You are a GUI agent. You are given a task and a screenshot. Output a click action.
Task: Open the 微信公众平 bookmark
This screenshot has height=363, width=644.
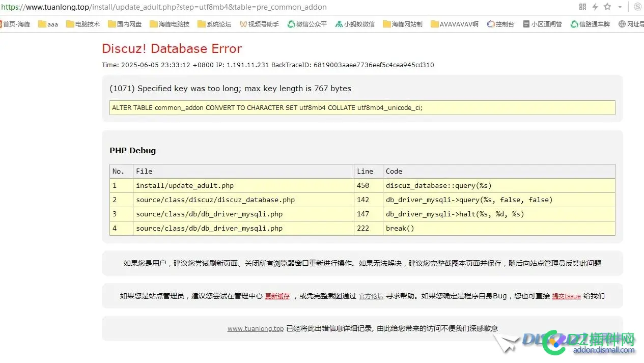307,24
